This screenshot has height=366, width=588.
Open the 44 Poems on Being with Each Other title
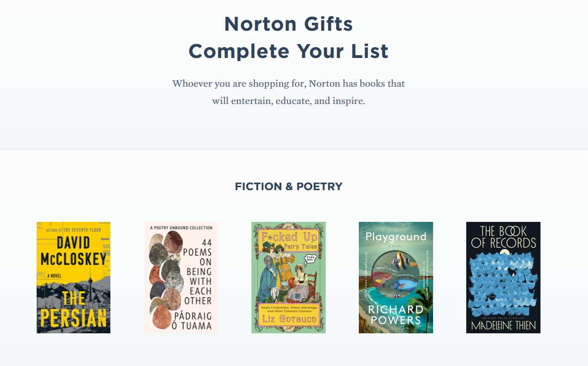pos(198,271)
